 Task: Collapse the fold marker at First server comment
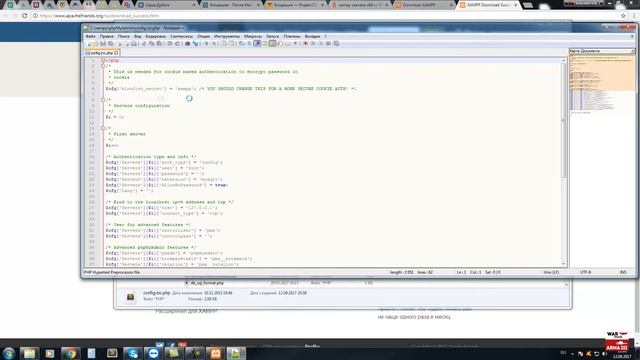point(103,128)
